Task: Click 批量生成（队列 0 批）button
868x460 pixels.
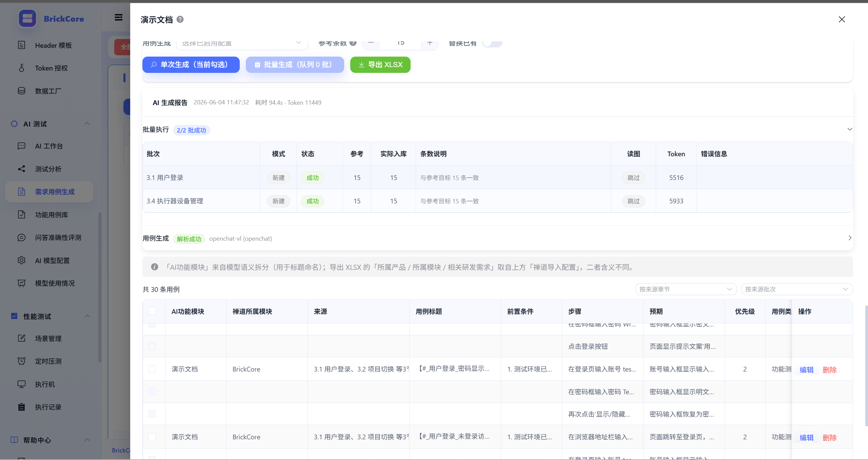Action: pyautogui.click(x=295, y=64)
